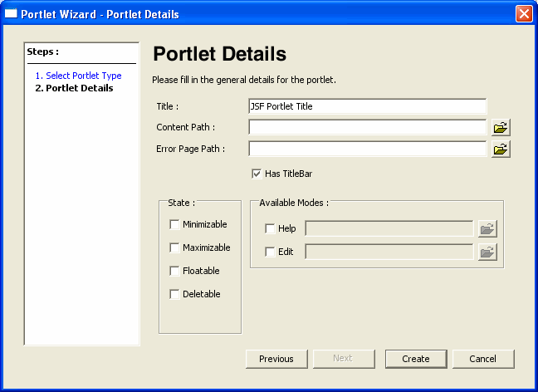Cancel the Portlet Wizard
The width and height of the screenshot is (538, 392).
coord(483,359)
